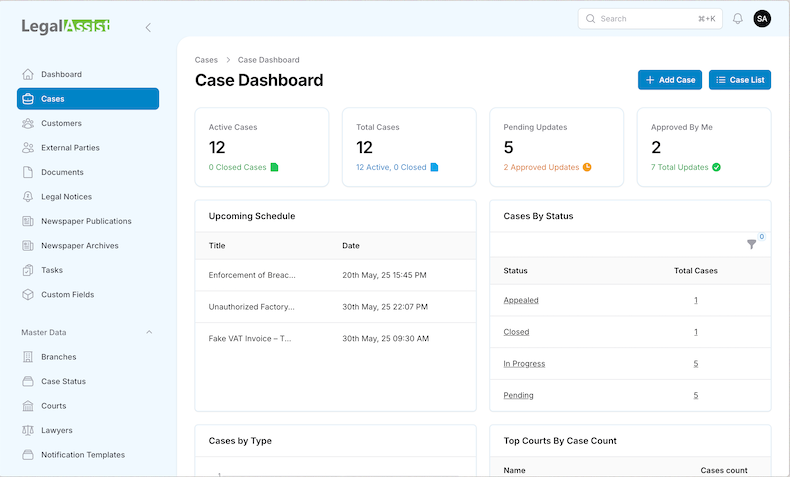Screen dimensions: 790x477
Task: Open notifications bell in top bar
Action: coord(738,19)
